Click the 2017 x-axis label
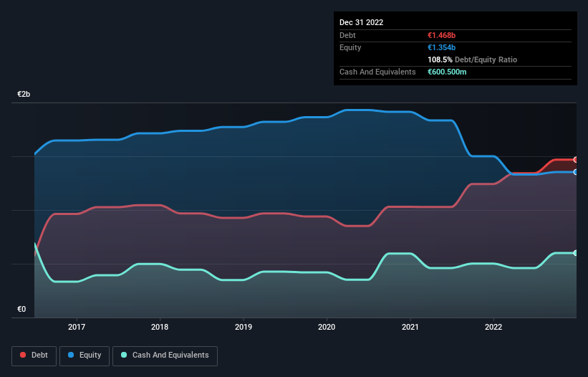Screen dimensions: 588x377 77,327
